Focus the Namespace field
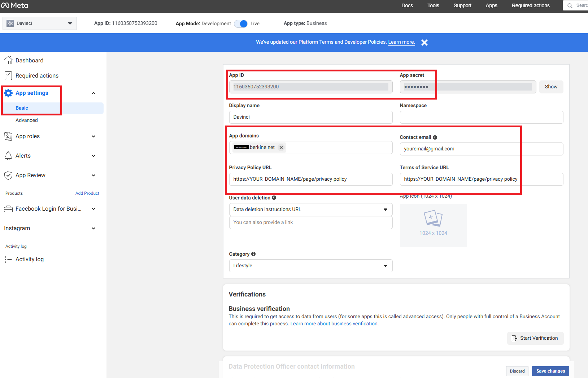Viewport: 588px width, 378px height. [x=482, y=117]
